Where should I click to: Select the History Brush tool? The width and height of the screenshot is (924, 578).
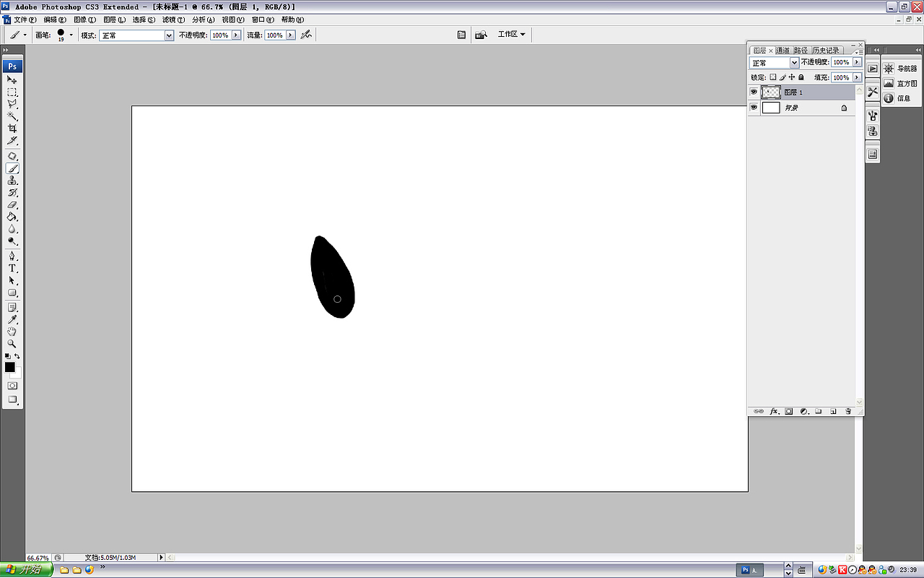[12, 193]
